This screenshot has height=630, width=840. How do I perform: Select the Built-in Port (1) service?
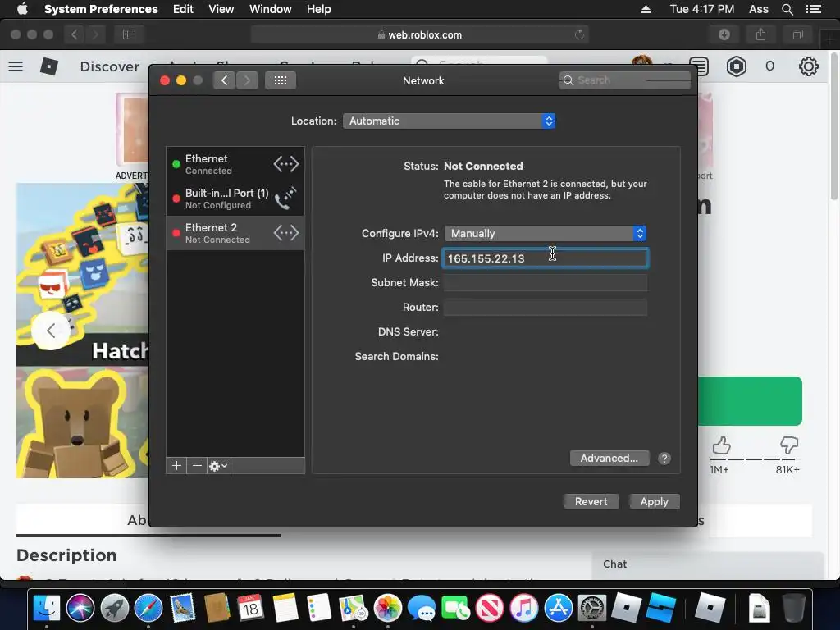pyautogui.click(x=235, y=199)
